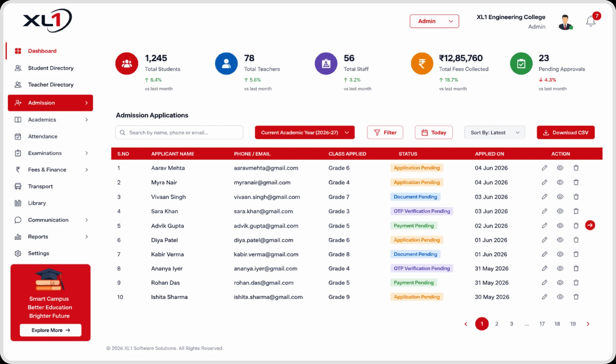Click the XL1 logo
The width and height of the screenshot is (616, 364).
47,21
